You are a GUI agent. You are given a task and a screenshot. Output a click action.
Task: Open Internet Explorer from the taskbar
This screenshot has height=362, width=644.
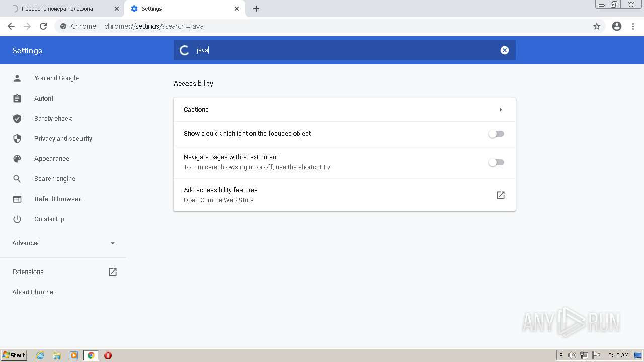point(40,355)
